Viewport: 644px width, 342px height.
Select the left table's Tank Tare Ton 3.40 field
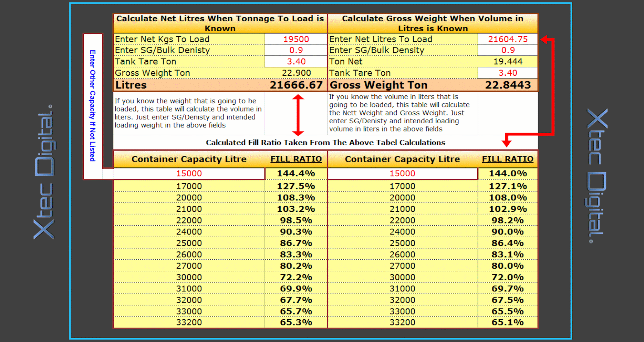coord(296,62)
